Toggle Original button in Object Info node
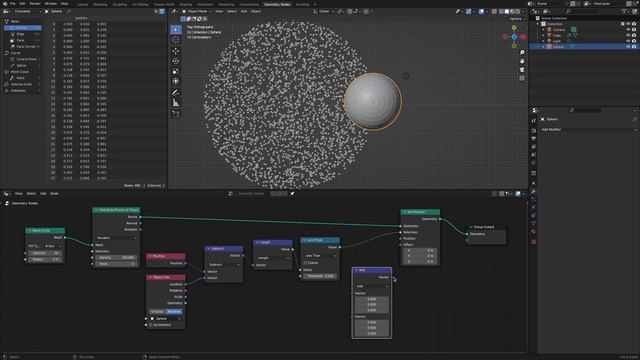This screenshot has height=360, width=640. click(157, 311)
